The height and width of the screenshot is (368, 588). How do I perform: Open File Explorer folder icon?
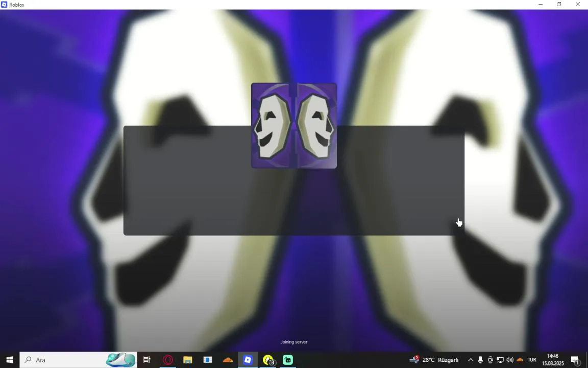tap(187, 360)
